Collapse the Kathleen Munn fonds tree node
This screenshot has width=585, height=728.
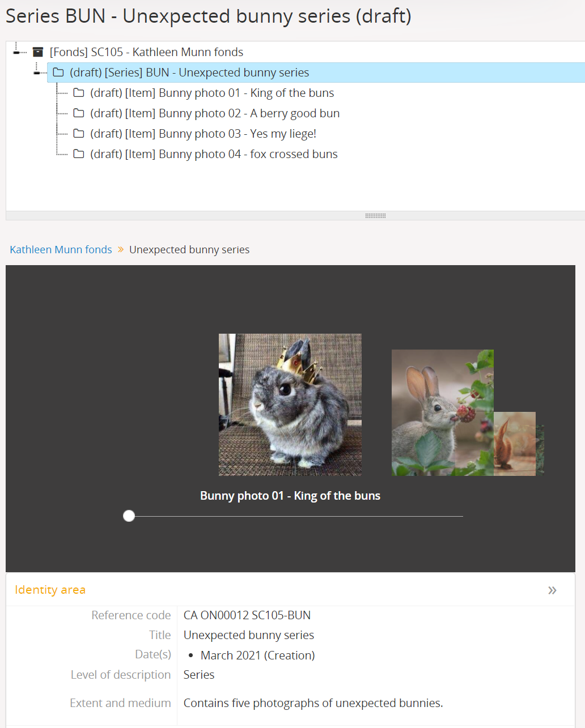[x=18, y=52]
